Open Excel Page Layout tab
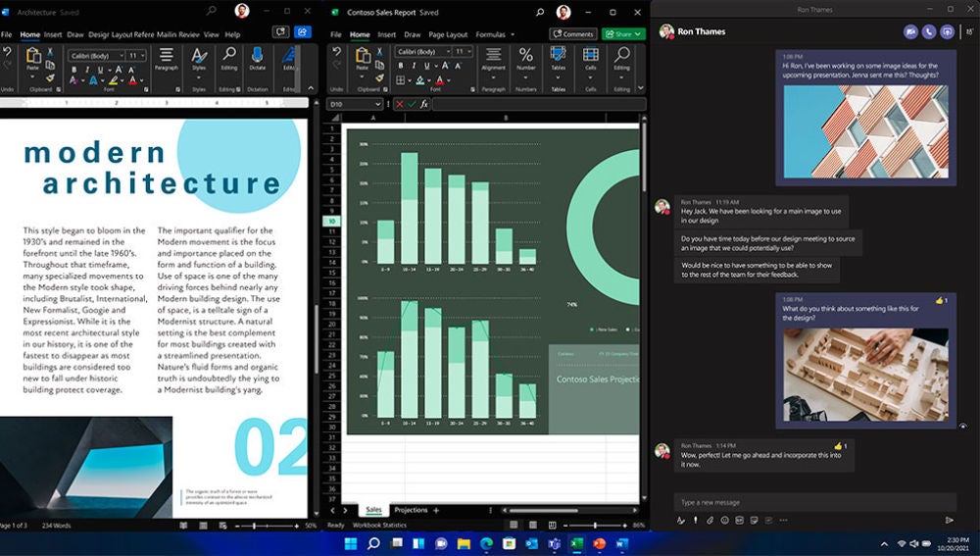This screenshot has width=980, height=556. (x=448, y=34)
